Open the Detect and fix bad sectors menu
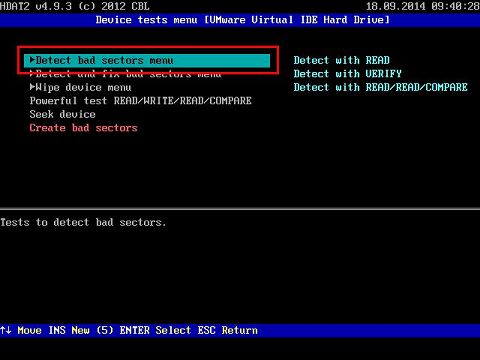Image resolution: width=480 pixels, height=360 pixels. coord(125,74)
